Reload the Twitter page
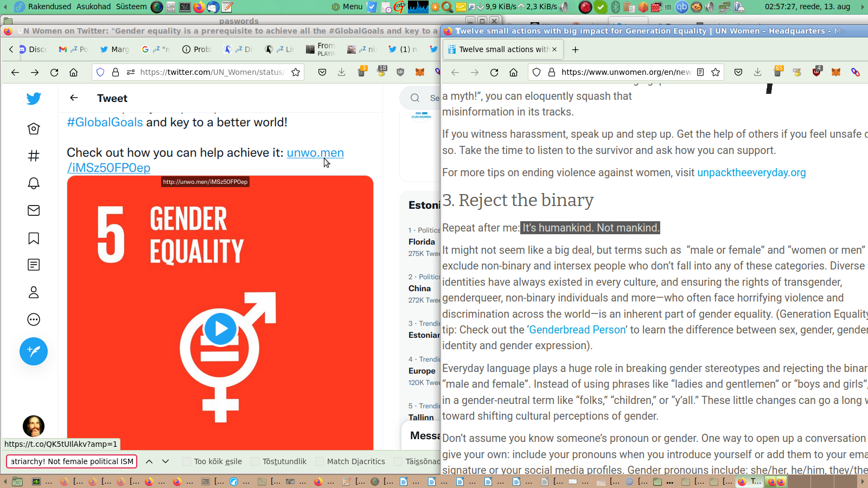Viewport: 868px width, 488px height. [x=54, y=72]
